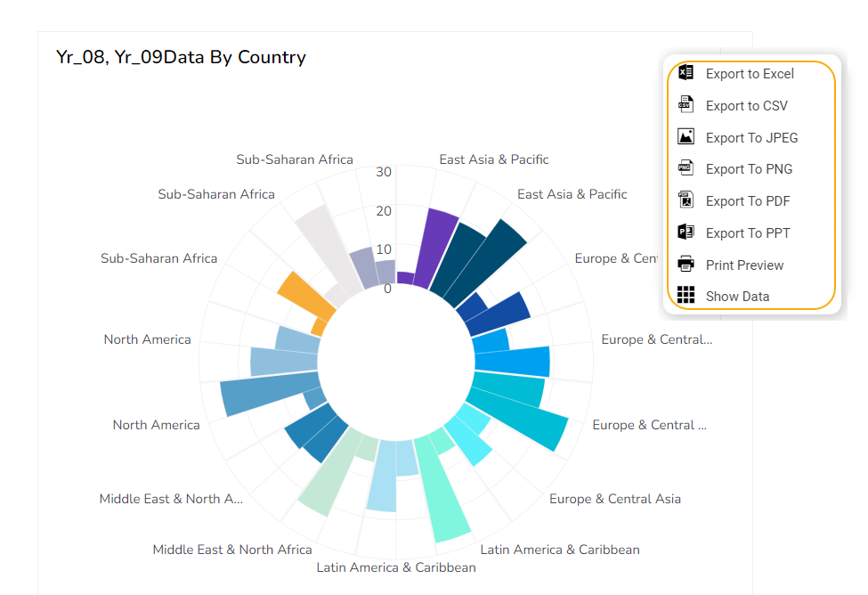Click the Excel export icon
Viewport: 868px width, 595px height.
click(x=685, y=73)
